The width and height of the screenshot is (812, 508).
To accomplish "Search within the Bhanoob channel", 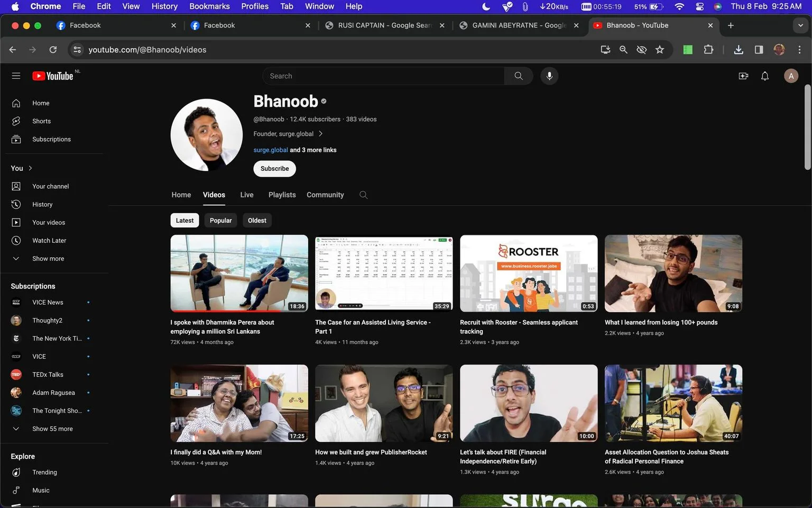I will [363, 195].
